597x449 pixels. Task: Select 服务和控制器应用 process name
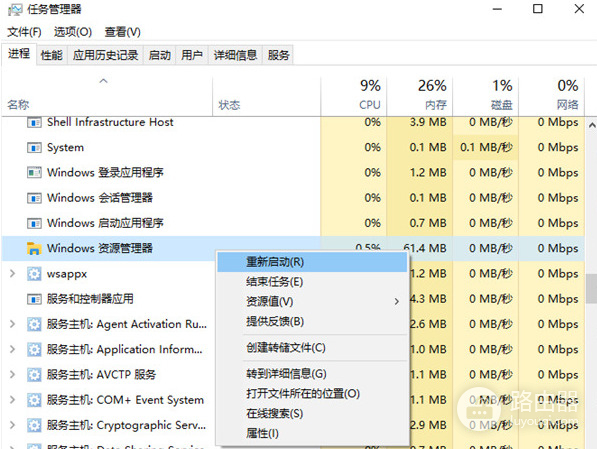click(x=90, y=299)
